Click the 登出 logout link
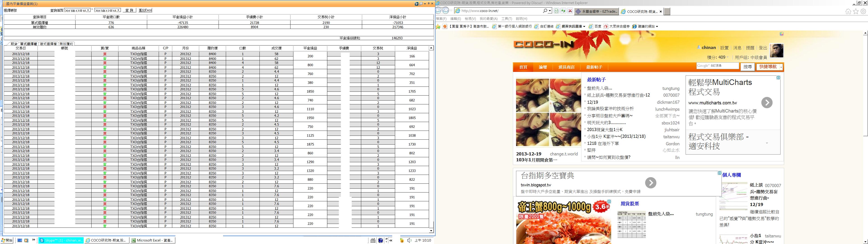Screen dimensions: 868x244 tap(763, 48)
